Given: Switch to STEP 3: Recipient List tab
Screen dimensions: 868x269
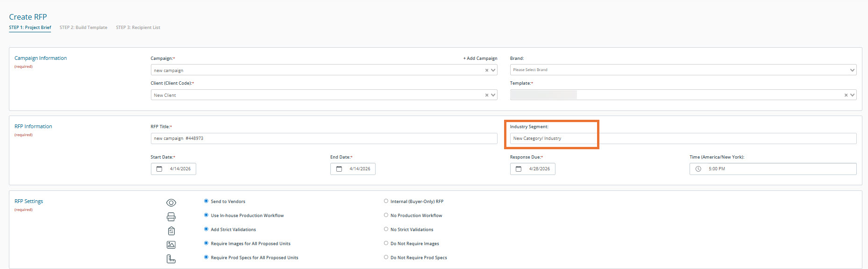Looking at the screenshot, I should click(138, 28).
